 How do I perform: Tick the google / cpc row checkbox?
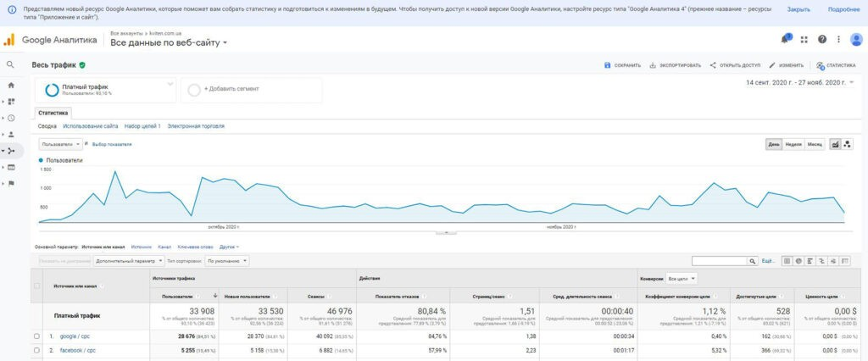pyautogui.click(x=36, y=336)
